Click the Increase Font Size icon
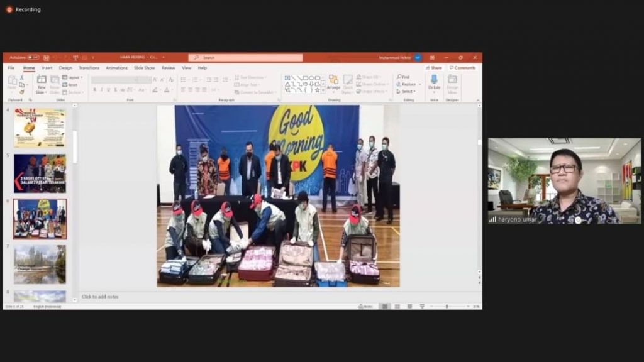Viewport: 644px width, 362px height. click(x=155, y=80)
